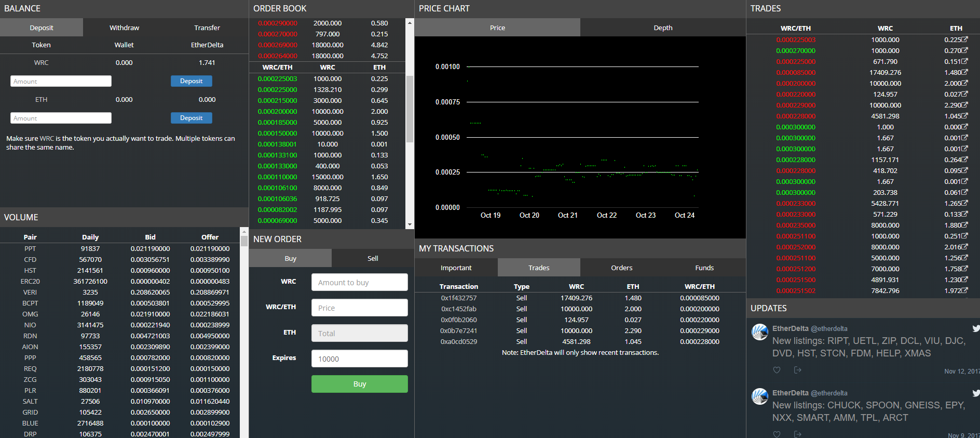Click the order book scrollbar down arrow
Image resolution: width=980 pixels, height=438 pixels.
coord(410,224)
